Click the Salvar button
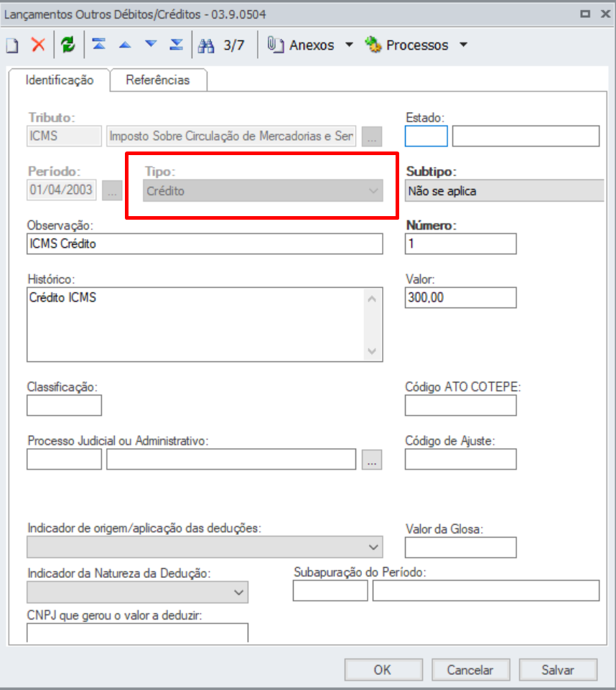 559,670
